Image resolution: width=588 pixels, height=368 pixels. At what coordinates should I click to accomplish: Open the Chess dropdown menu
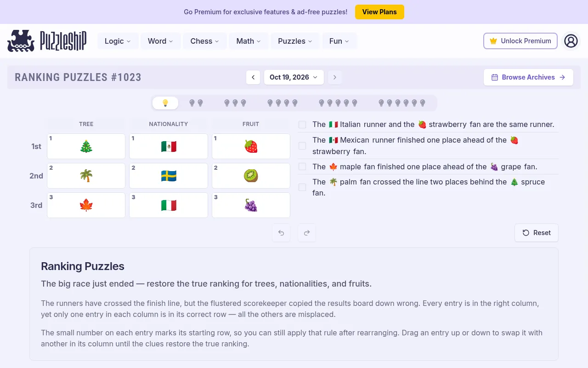click(205, 41)
